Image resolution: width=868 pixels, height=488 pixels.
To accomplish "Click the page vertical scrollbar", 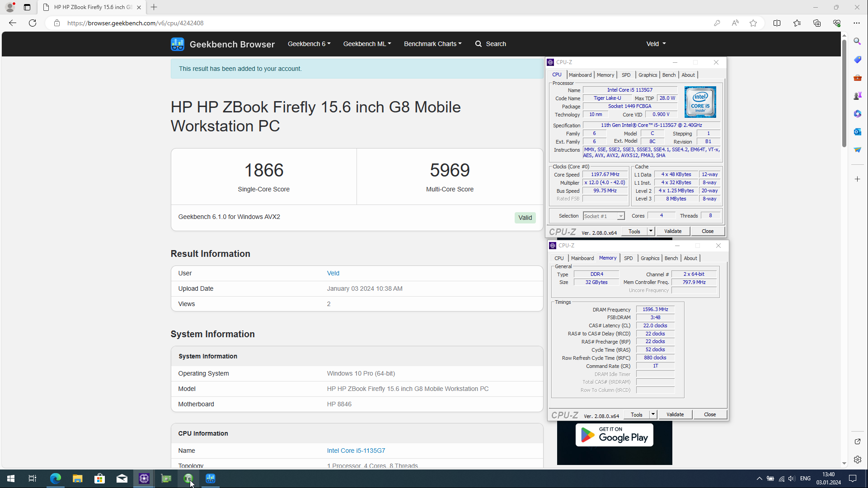I will pos(844,93).
